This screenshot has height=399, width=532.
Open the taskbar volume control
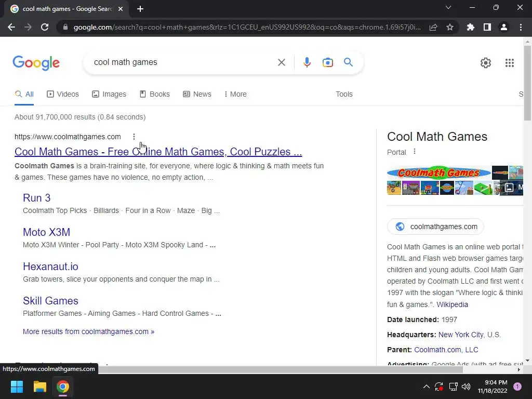466,387
